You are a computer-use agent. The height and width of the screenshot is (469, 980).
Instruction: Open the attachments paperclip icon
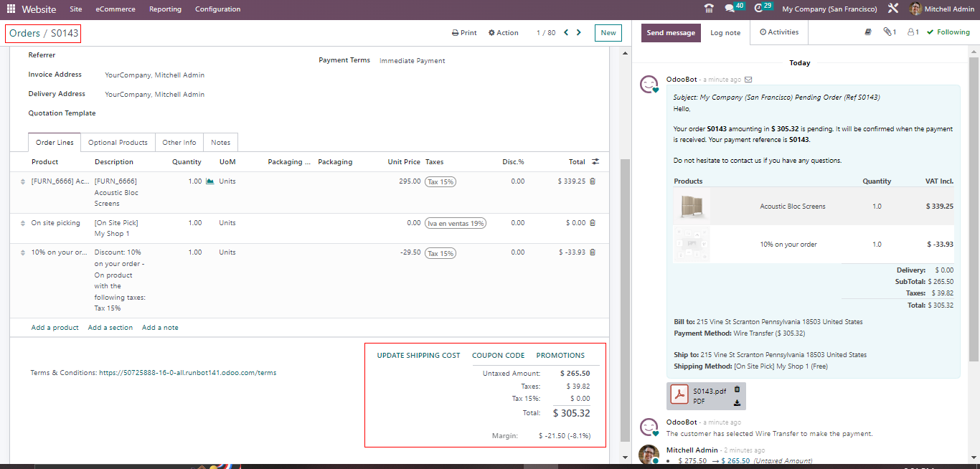890,32
